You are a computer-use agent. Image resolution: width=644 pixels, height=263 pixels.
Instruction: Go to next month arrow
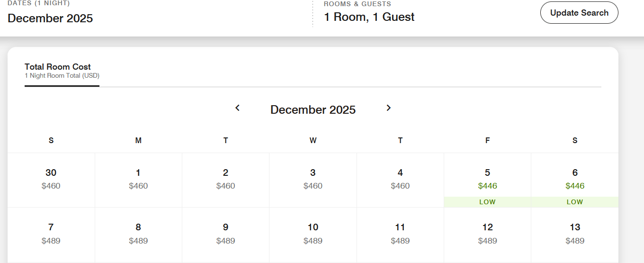[388, 108]
